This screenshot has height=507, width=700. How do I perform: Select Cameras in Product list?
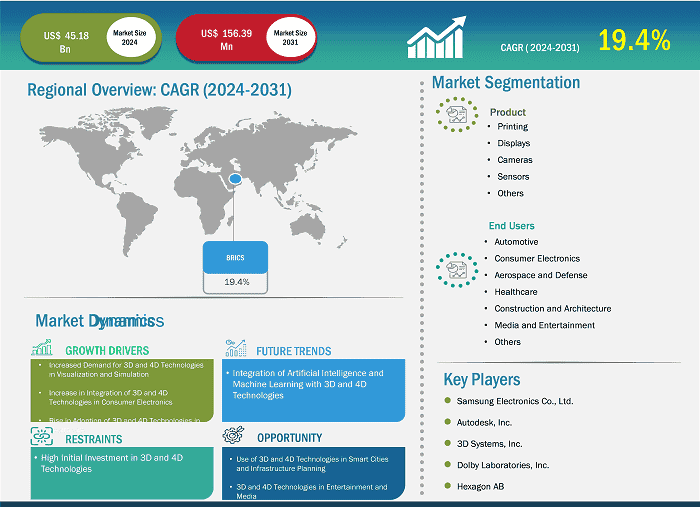515,160
